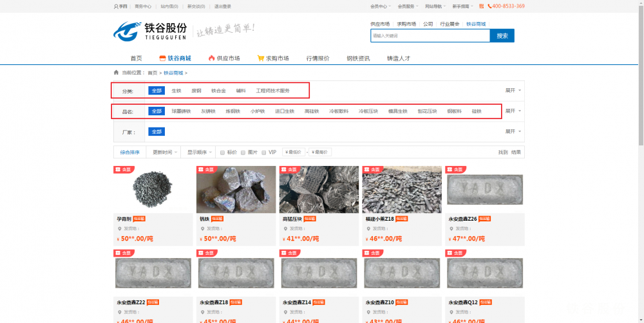Check the 标价 checkbox
Image resolution: width=644 pixels, height=323 pixels.
coord(223,152)
